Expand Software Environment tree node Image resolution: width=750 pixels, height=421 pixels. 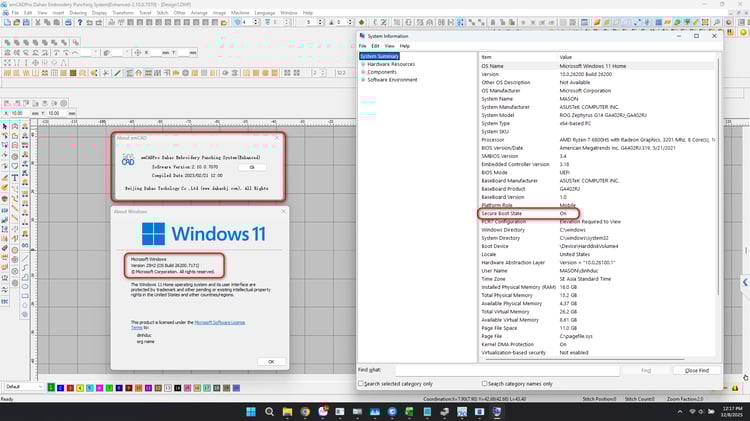[364, 79]
